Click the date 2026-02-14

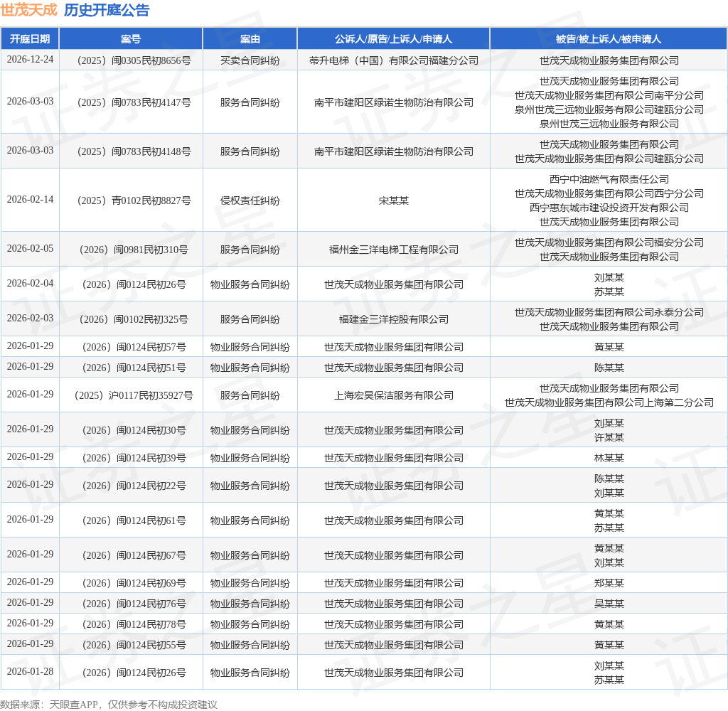[30, 199]
